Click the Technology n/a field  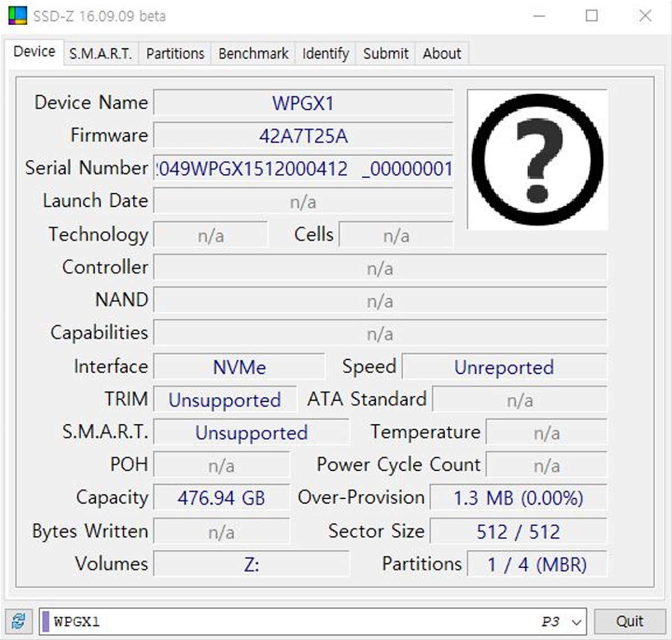click(x=211, y=235)
